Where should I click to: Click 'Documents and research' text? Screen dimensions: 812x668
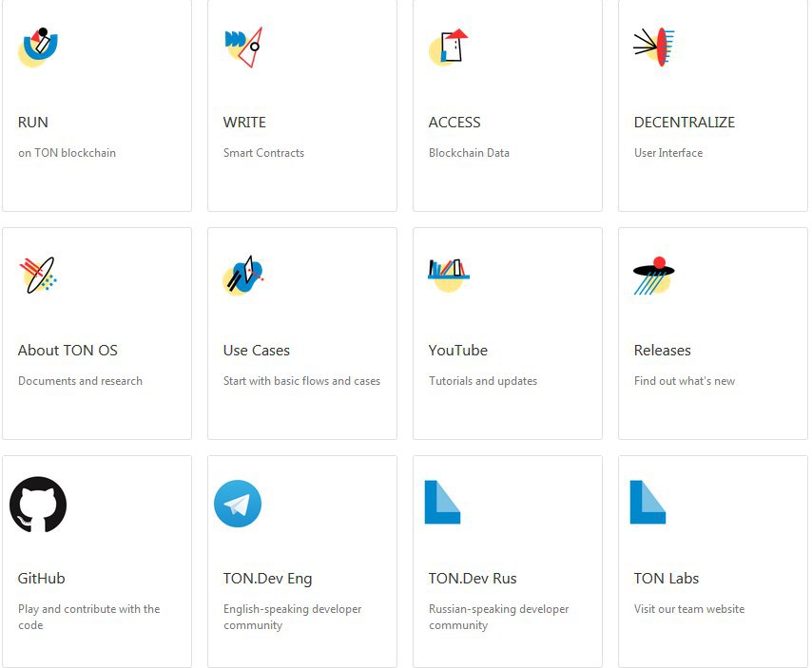tap(80, 381)
